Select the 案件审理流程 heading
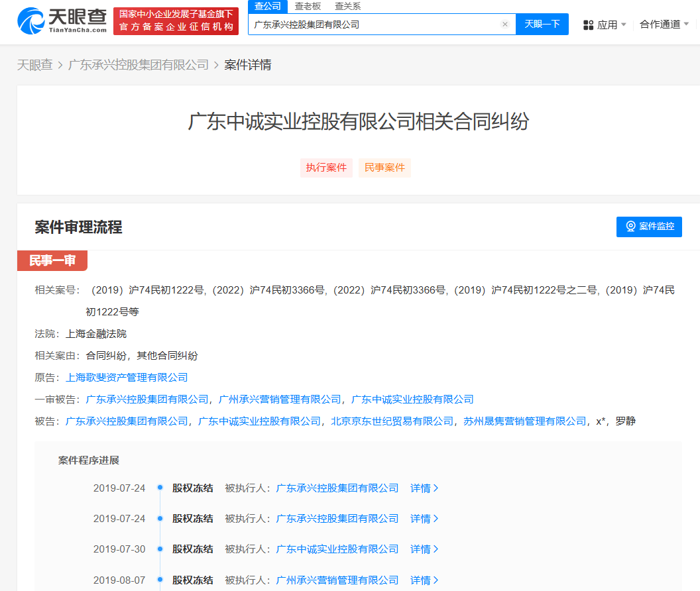The image size is (700, 591). [79, 227]
